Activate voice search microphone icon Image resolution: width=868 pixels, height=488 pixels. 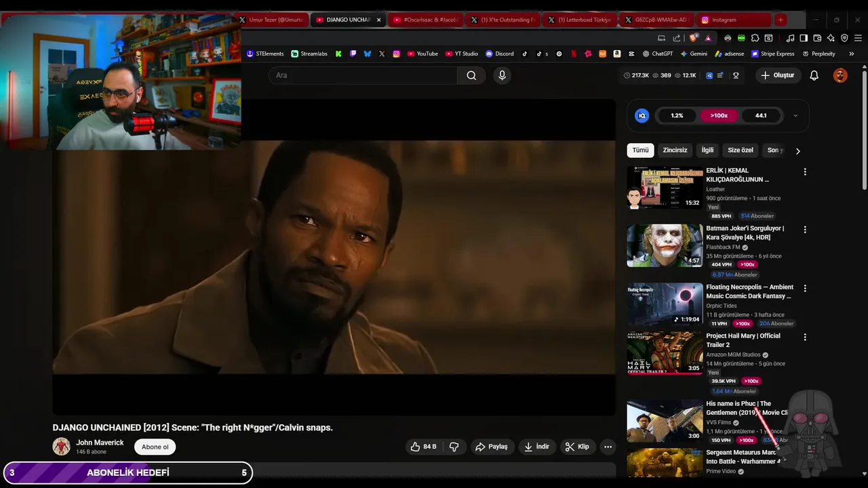[x=502, y=75]
